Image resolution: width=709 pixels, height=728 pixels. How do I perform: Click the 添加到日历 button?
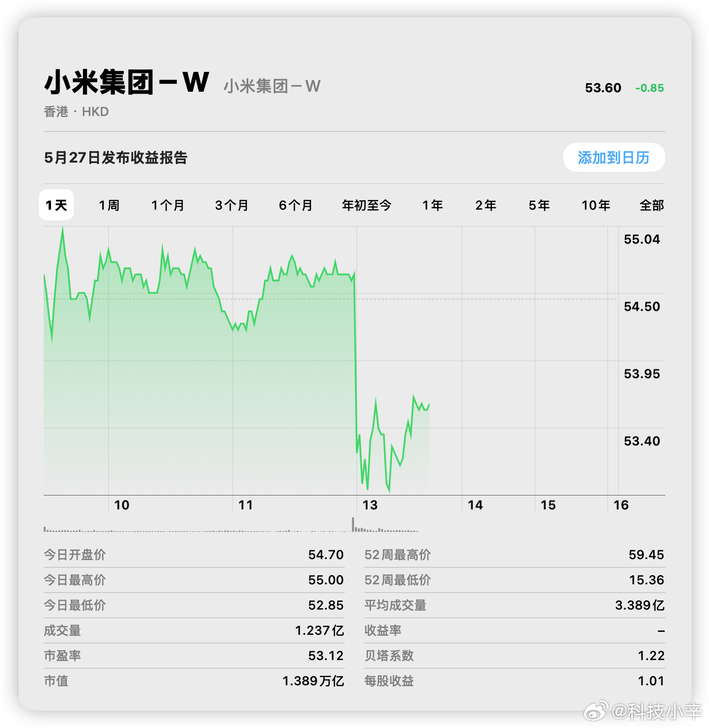coord(614,157)
